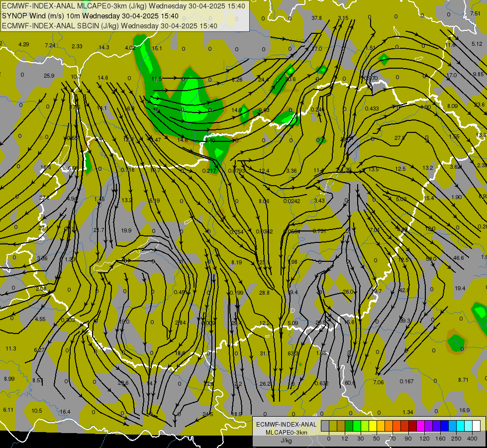This screenshot has height=448, width=487.
Task: Click the J/kg unit label in the legend
Action: coord(286,441)
